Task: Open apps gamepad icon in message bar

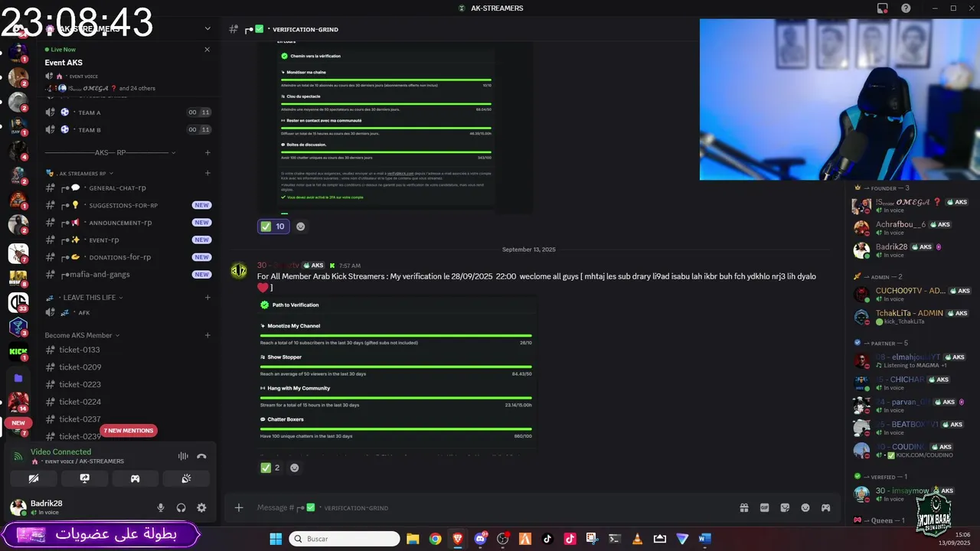Action: (x=825, y=507)
